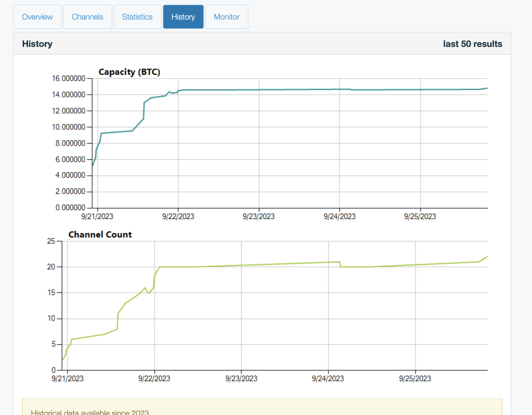Click the 20 label on Channel Count axis
The height and width of the screenshot is (415, 532).
[51, 267]
